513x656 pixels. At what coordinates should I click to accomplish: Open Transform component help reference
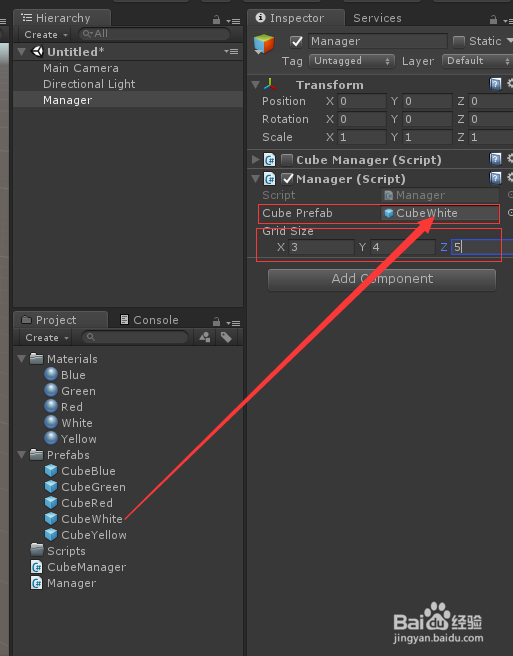pyautogui.click(x=495, y=84)
